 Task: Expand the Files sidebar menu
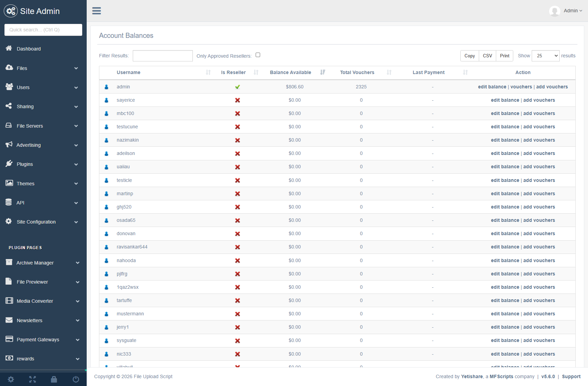tap(43, 68)
